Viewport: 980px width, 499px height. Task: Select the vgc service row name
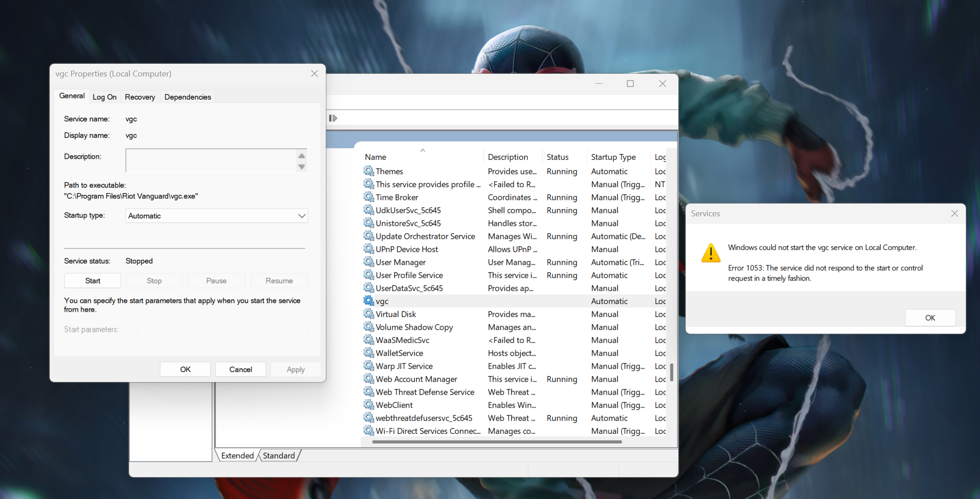(x=382, y=301)
